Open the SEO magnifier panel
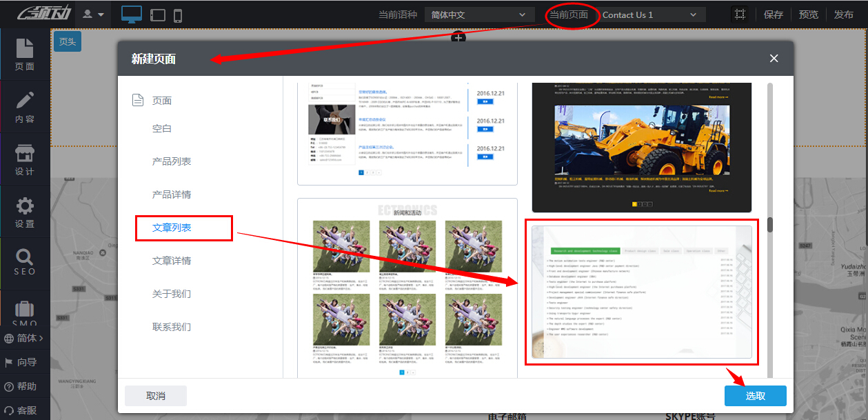The height and width of the screenshot is (420, 868). click(25, 263)
